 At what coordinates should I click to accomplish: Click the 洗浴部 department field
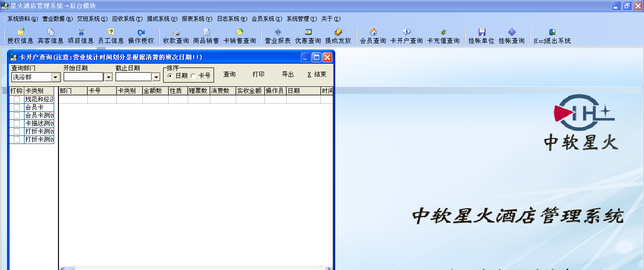coord(32,77)
